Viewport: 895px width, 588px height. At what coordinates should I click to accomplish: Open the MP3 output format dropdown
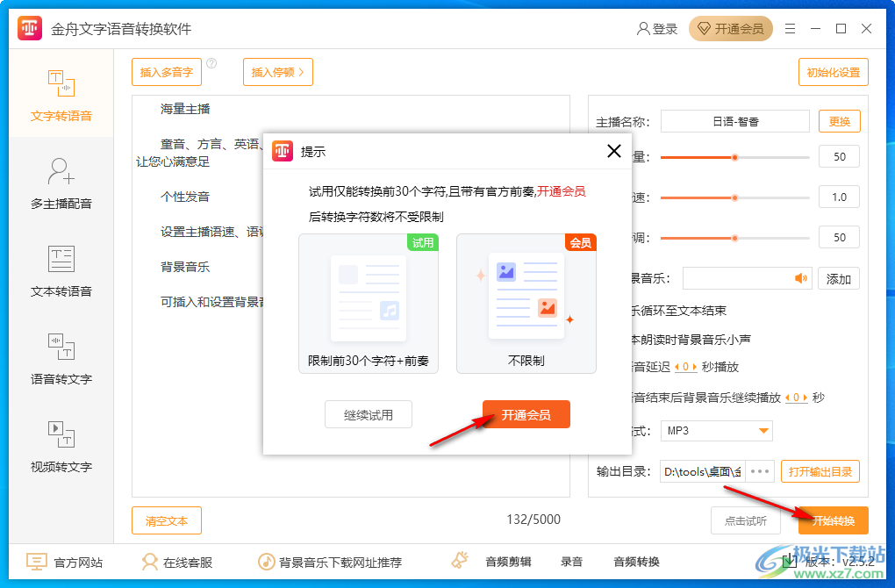[716, 431]
